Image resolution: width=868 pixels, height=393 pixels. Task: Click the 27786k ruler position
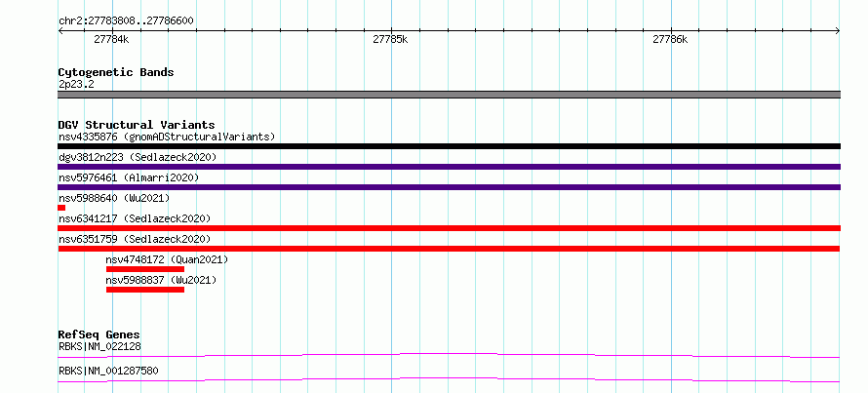[670, 40]
